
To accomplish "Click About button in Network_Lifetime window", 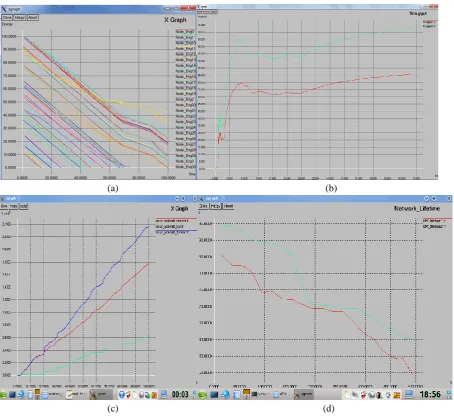I will (228, 206).
